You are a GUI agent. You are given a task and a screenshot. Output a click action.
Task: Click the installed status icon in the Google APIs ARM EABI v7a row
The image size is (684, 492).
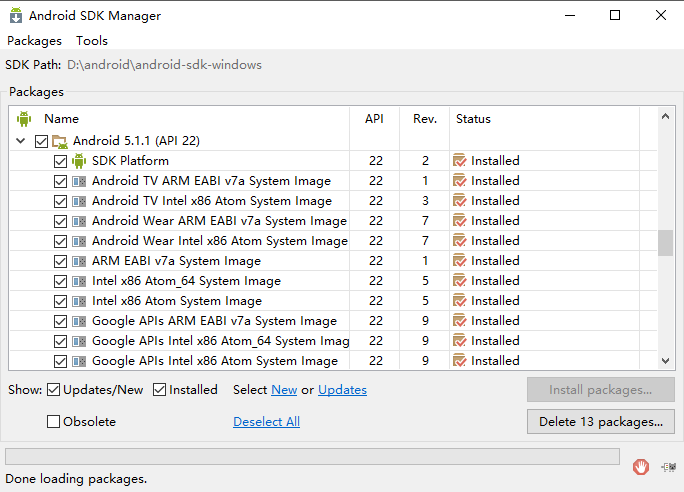click(459, 321)
